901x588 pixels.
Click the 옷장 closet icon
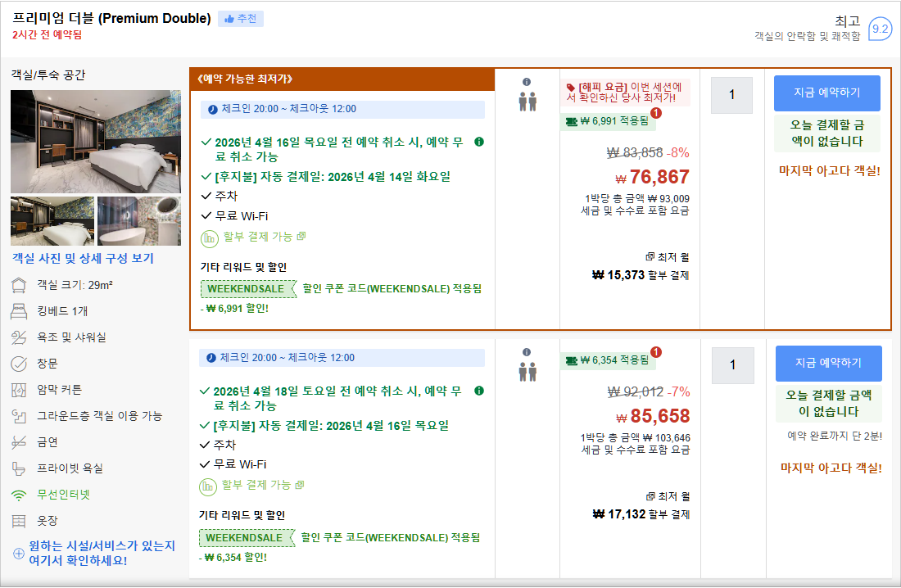coord(19,521)
